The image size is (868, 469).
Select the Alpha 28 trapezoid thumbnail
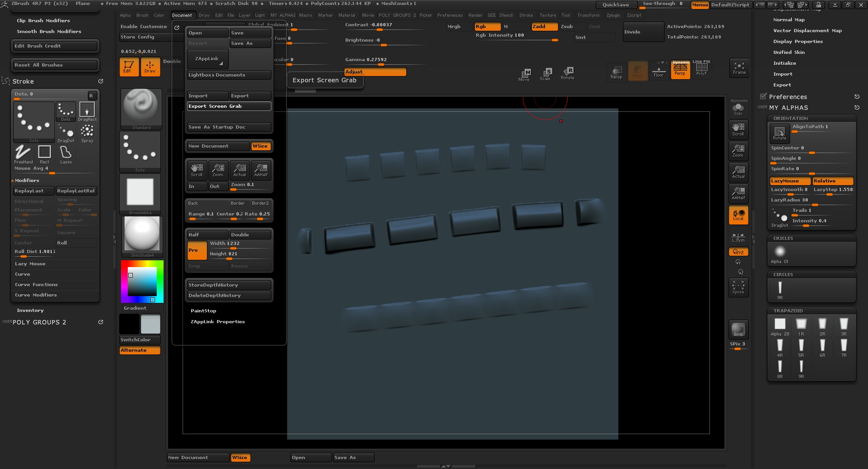coord(780,324)
